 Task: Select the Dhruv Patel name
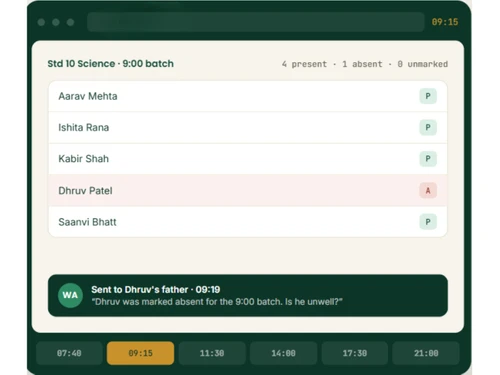click(x=85, y=191)
